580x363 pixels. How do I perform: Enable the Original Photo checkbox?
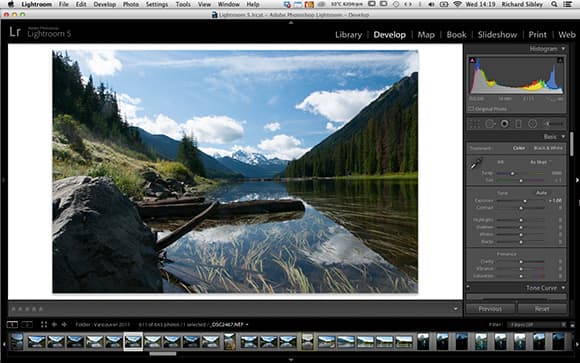click(471, 109)
